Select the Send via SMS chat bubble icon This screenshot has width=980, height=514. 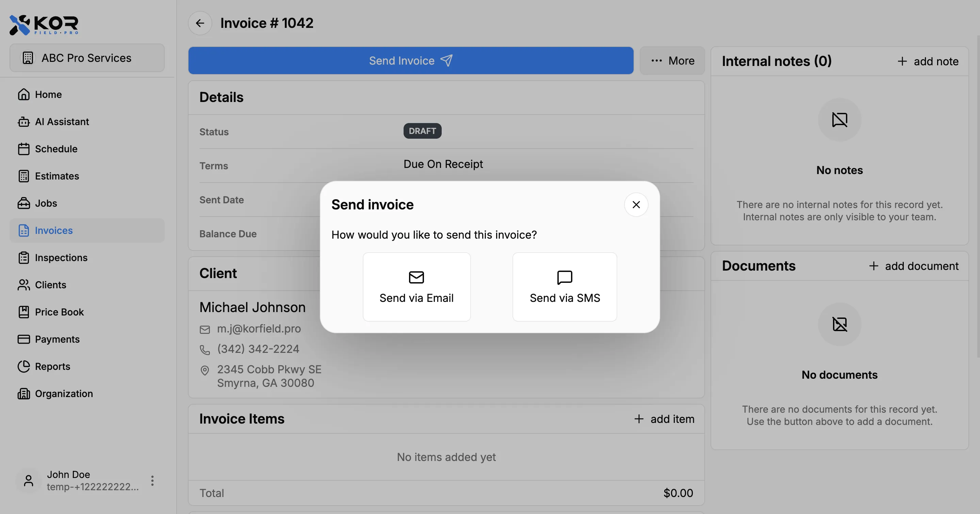coord(564,277)
